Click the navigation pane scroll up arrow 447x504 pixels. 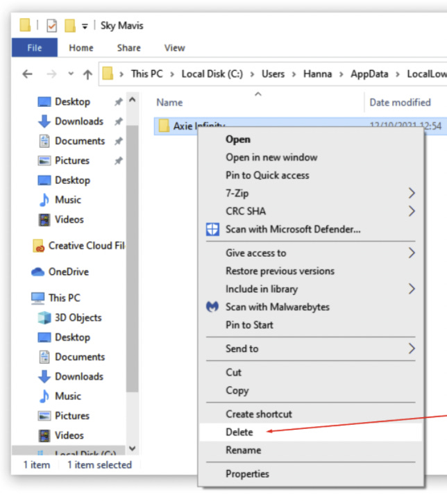[133, 100]
